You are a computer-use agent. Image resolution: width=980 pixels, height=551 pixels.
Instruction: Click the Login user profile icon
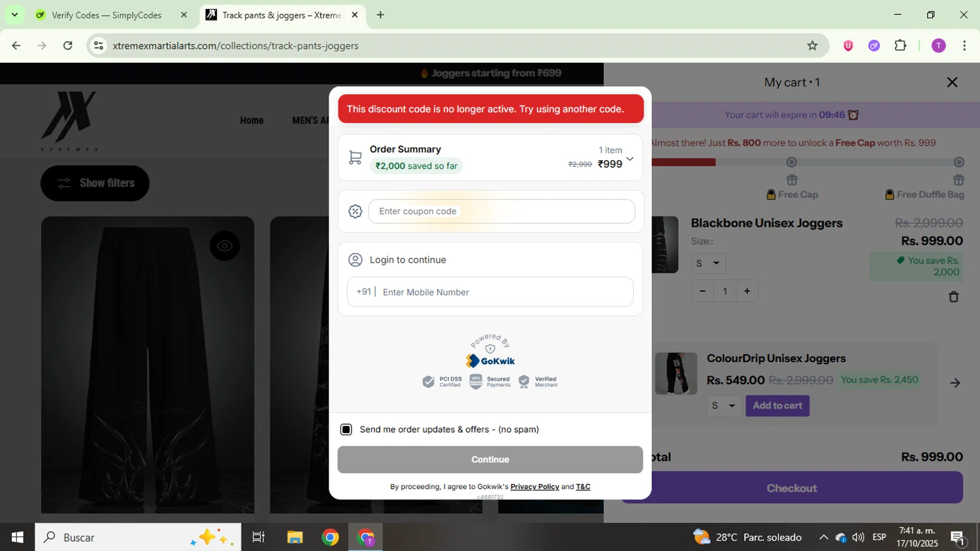coord(355,260)
